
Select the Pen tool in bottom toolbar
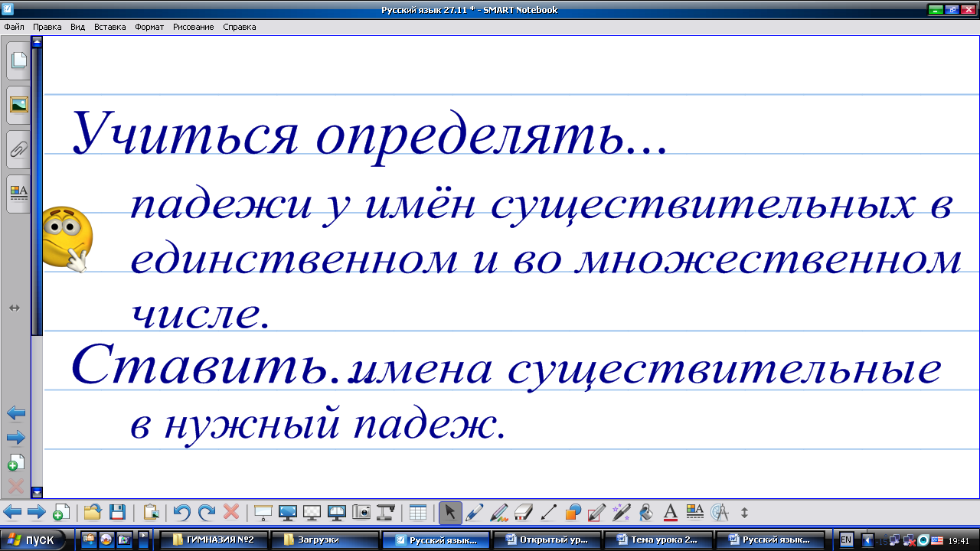pos(475,512)
